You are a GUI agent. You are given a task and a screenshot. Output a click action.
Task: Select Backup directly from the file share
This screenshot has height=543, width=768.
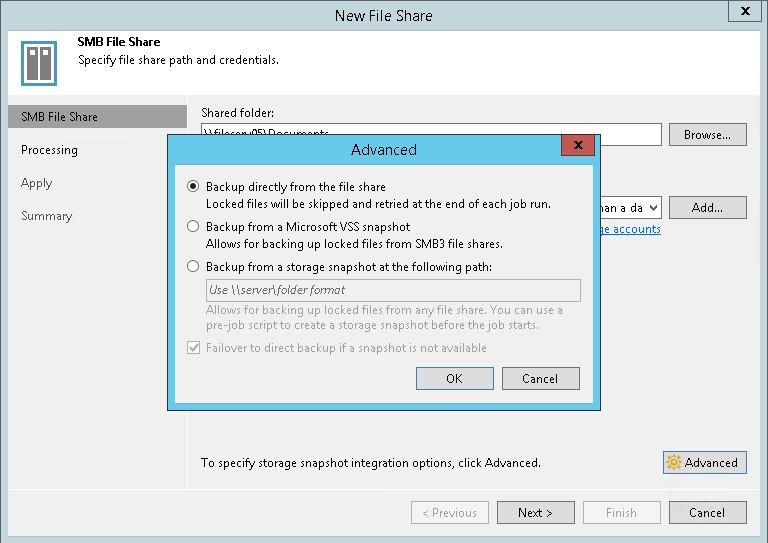click(193, 187)
